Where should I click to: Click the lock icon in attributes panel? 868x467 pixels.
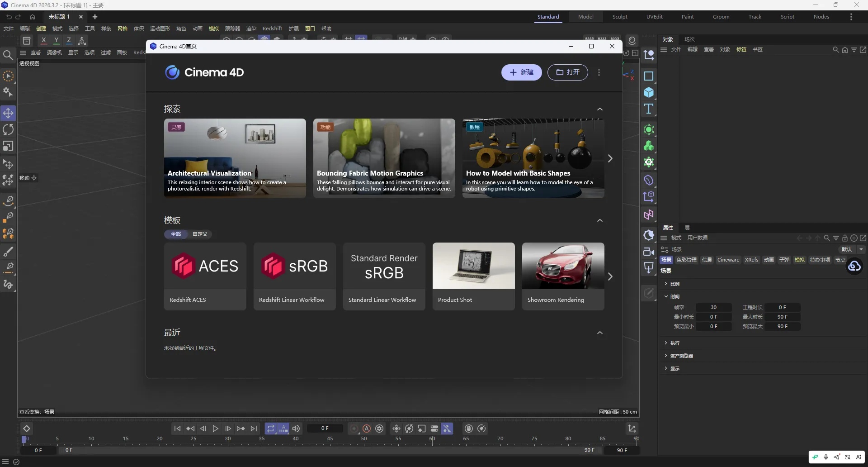(x=845, y=238)
